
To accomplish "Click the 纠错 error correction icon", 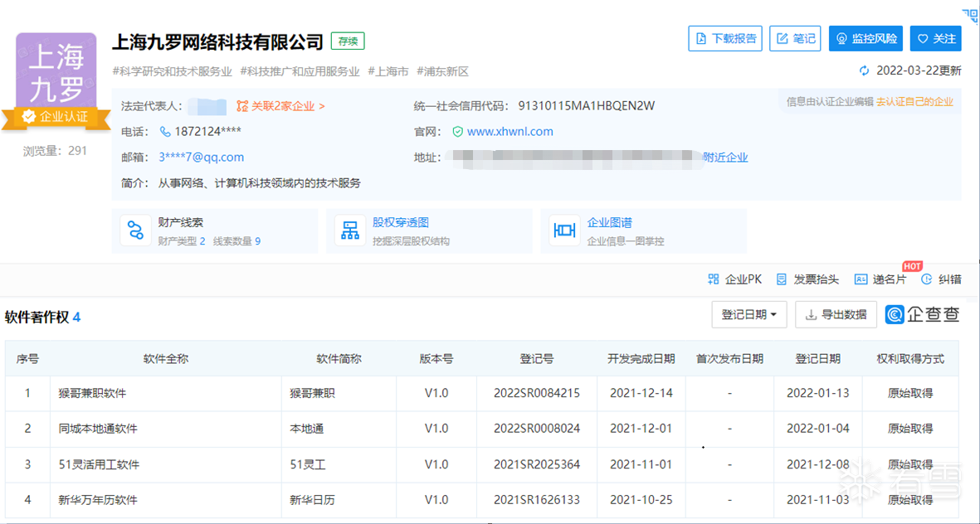I will pyautogui.click(x=927, y=279).
